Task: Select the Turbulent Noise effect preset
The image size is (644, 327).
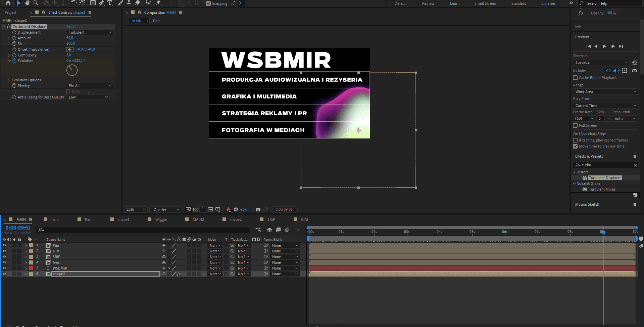Action: point(602,189)
